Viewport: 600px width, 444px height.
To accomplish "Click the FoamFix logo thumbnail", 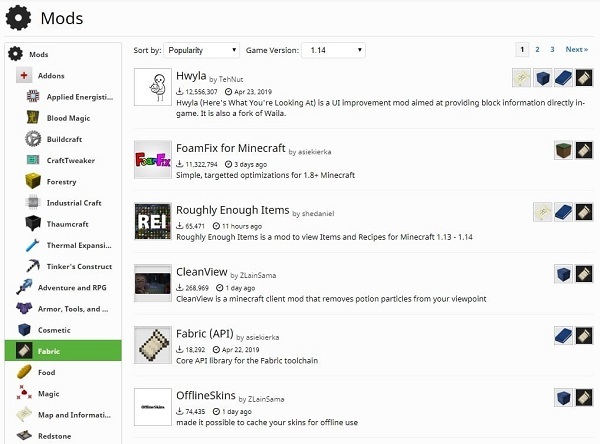I will (x=153, y=159).
